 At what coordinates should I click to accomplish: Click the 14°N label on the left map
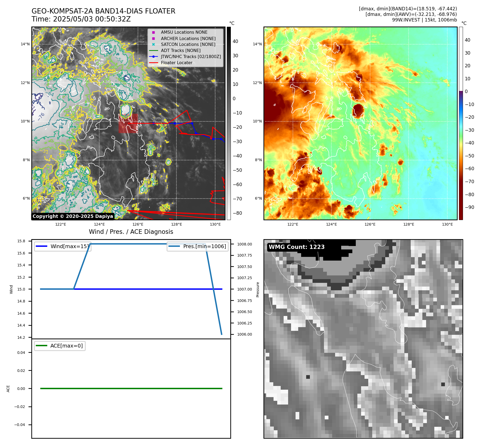[25, 44]
